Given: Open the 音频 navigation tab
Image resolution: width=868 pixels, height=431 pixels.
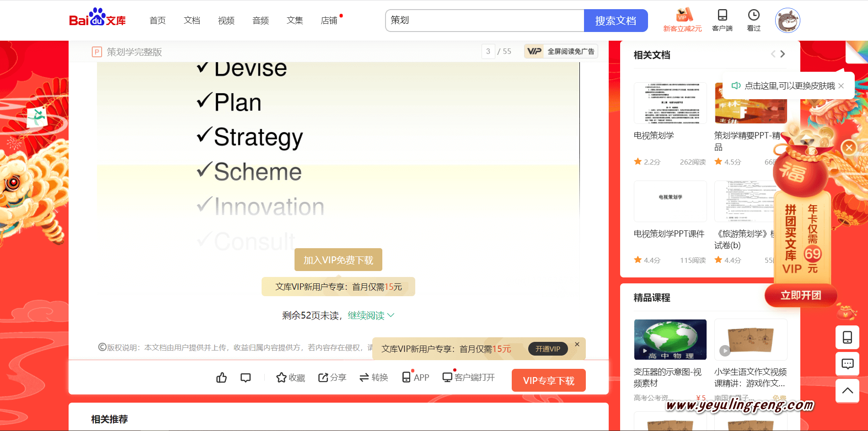Looking at the screenshot, I should [x=261, y=21].
